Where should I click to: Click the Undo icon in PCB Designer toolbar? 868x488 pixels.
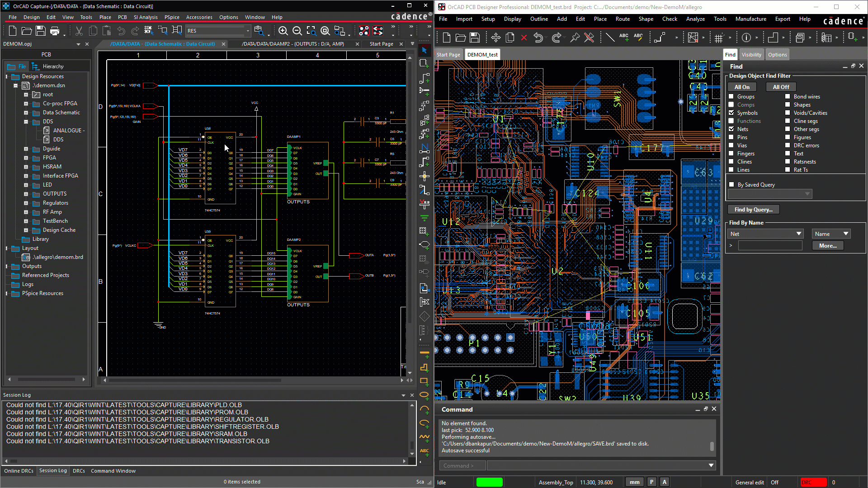click(x=538, y=38)
